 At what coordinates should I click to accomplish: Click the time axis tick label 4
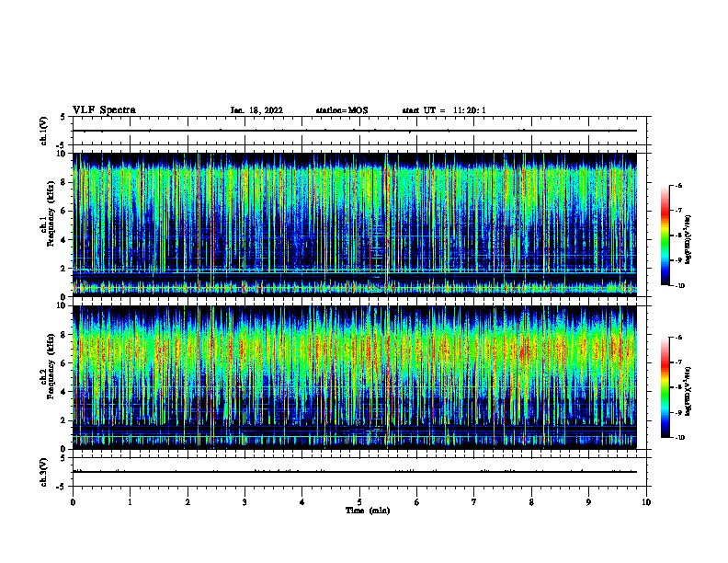pyautogui.click(x=302, y=502)
